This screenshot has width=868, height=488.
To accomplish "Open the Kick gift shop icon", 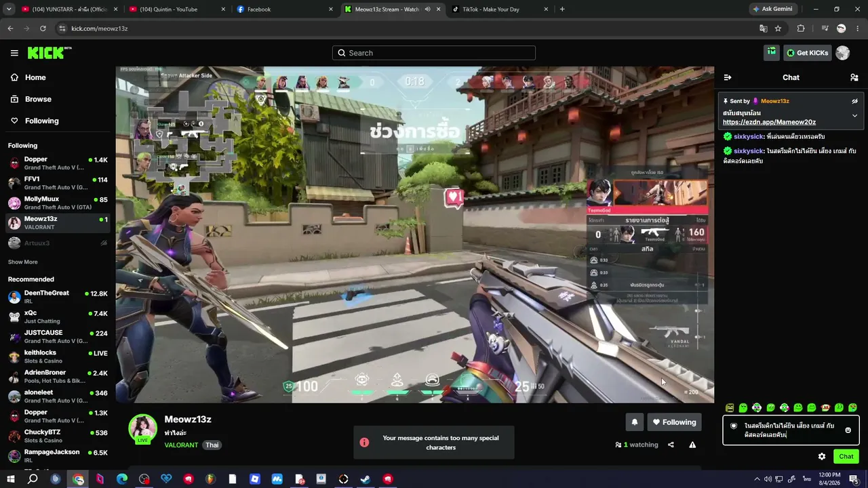I will pyautogui.click(x=771, y=52).
